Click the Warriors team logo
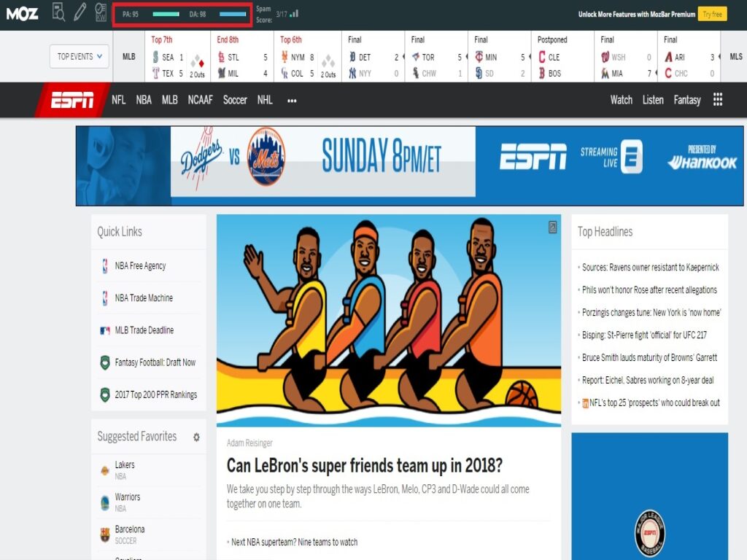Viewport: 747px width, 560px height. 105,503
